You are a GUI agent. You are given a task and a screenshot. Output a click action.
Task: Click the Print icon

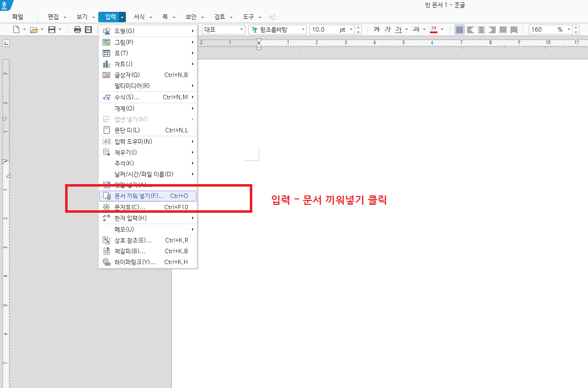(x=77, y=29)
